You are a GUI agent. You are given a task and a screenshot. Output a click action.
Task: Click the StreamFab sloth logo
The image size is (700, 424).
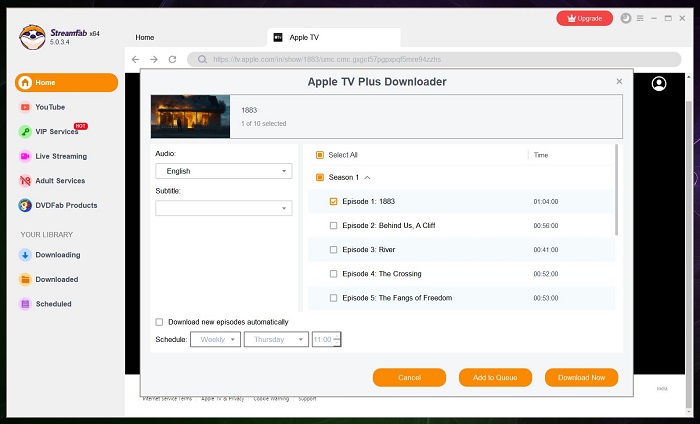pyautogui.click(x=32, y=37)
